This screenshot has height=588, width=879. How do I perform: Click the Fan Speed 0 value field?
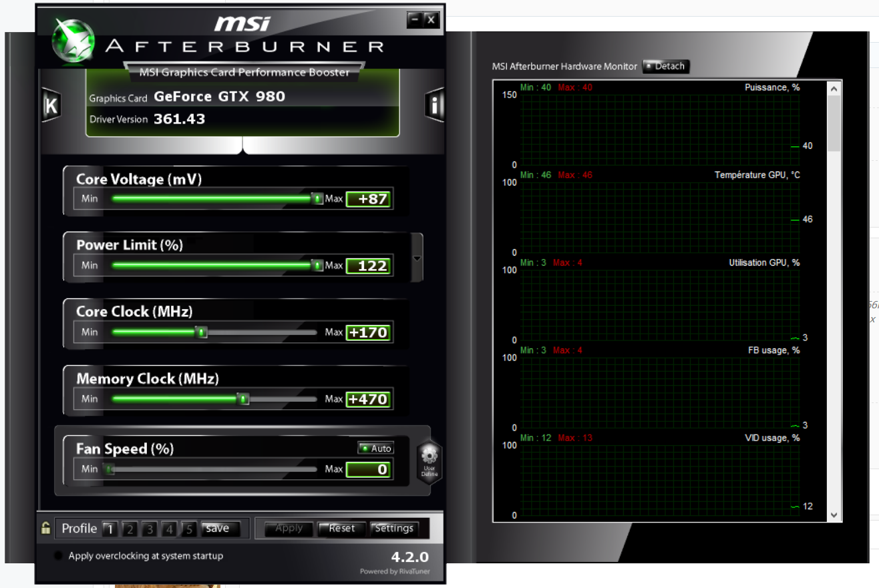(368, 469)
